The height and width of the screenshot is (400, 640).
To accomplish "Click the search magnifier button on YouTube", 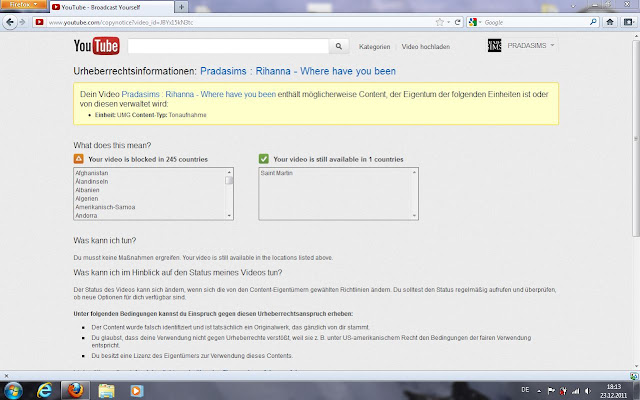I will tap(339, 46).
